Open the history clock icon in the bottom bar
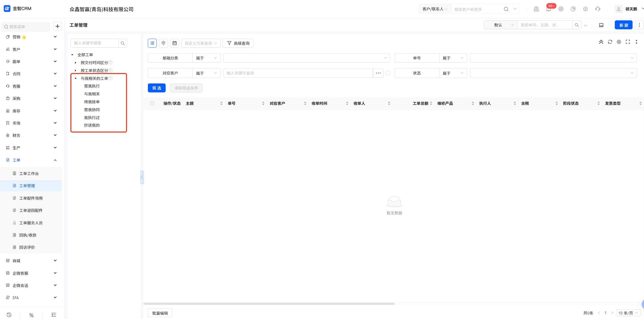Viewport: 644px width, 319px height. point(9,315)
